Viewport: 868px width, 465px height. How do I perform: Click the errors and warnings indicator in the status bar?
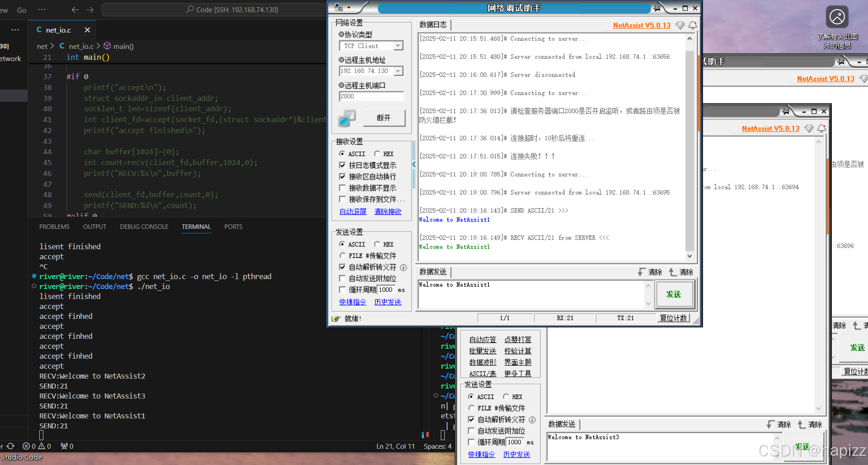click(x=37, y=446)
